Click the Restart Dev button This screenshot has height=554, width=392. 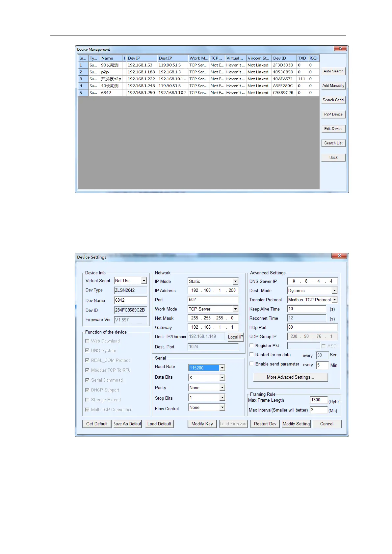265,424
